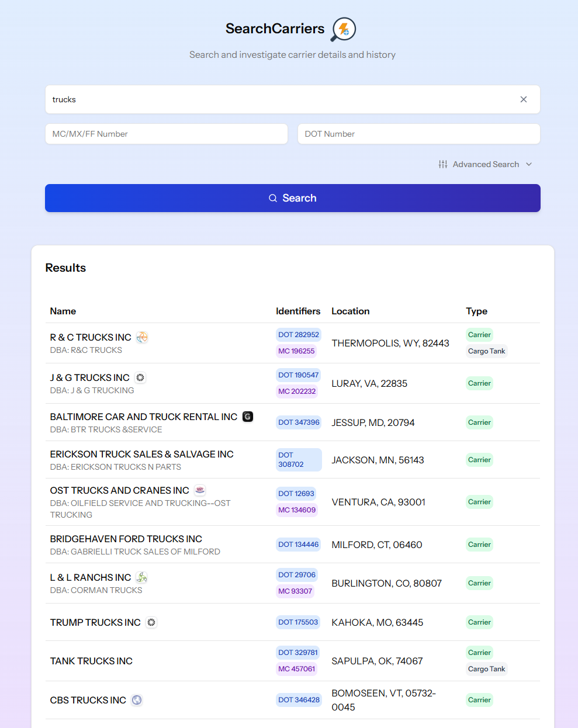Click the CBS Trucks globe logo
This screenshot has height=728, width=578.
click(137, 700)
